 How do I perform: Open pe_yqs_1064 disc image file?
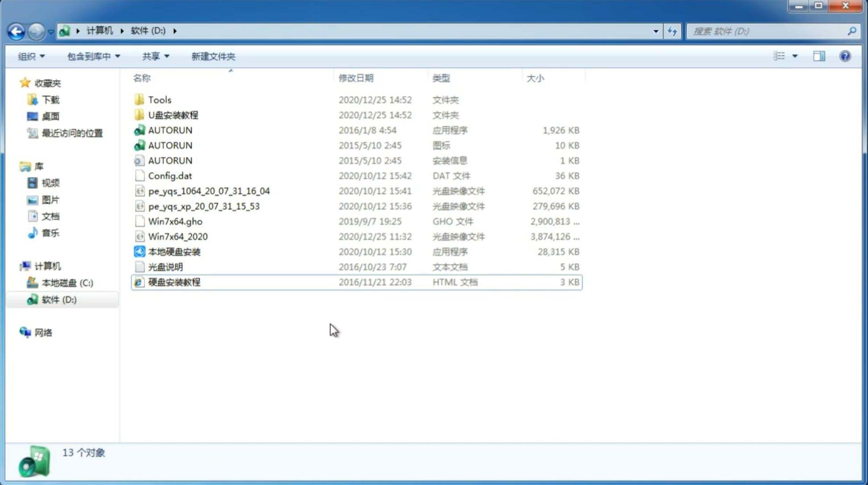click(x=209, y=191)
